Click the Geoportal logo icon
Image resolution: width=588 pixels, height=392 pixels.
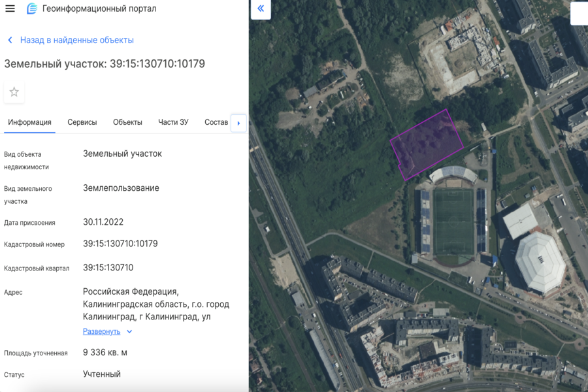32,9
